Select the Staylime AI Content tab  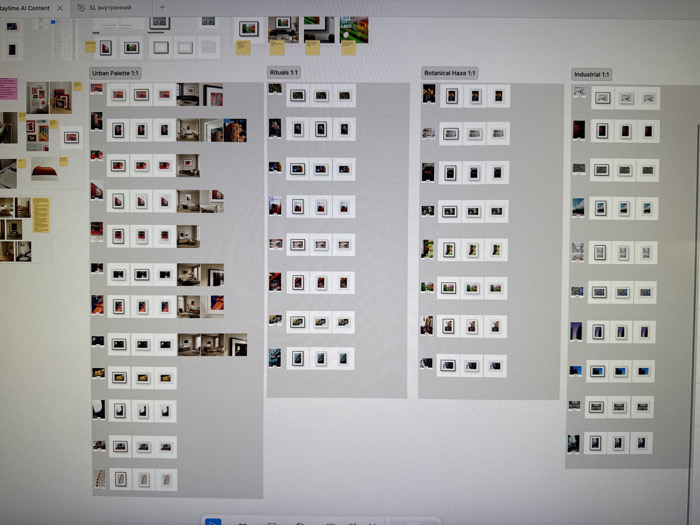pyautogui.click(x=25, y=8)
